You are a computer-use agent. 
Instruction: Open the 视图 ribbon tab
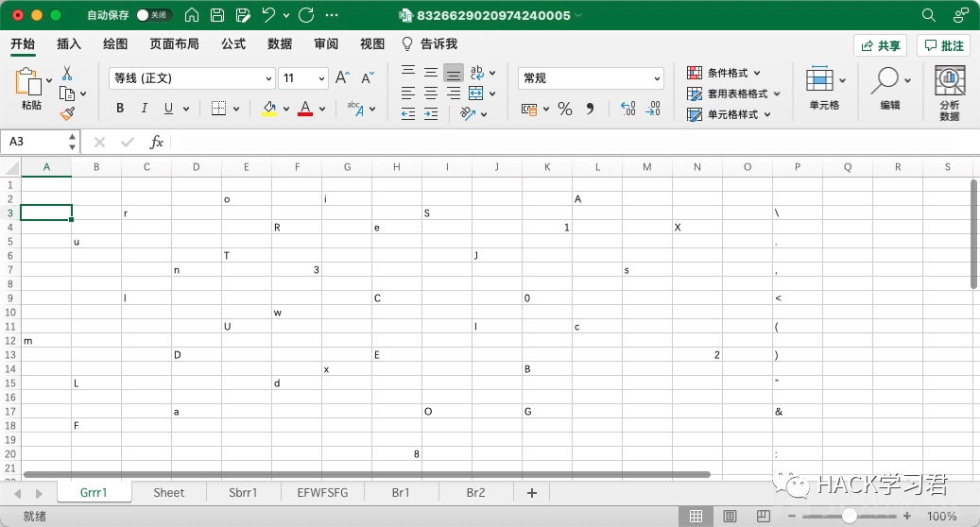(372, 43)
